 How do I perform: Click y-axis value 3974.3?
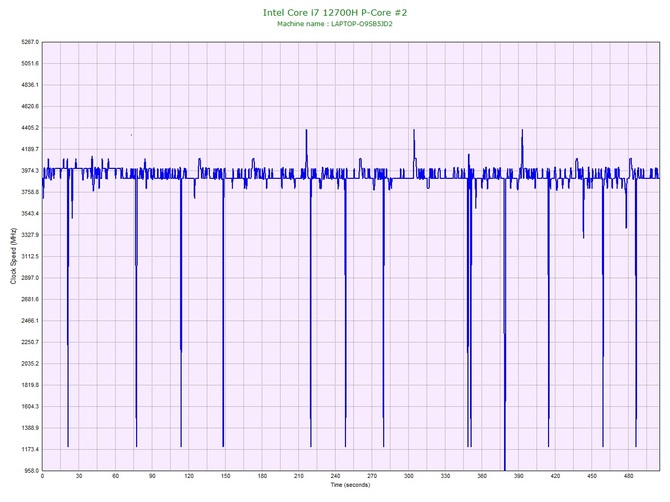(29, 171)
